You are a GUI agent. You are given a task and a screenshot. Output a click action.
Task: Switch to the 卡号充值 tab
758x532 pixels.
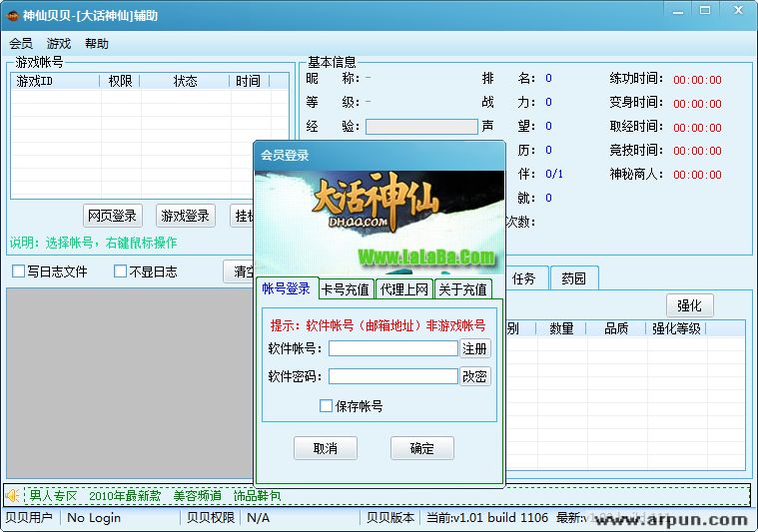click(346, 289)
